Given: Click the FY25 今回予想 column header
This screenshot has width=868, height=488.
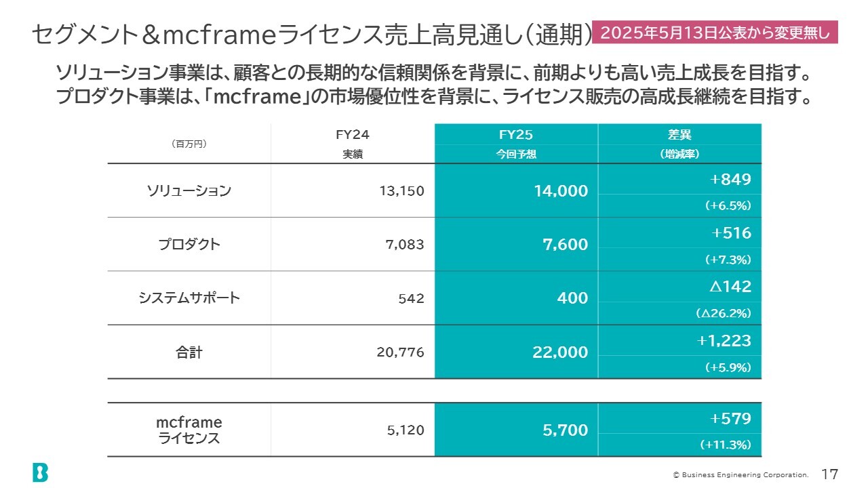Looking at the screenshot, I should [516, 144].
